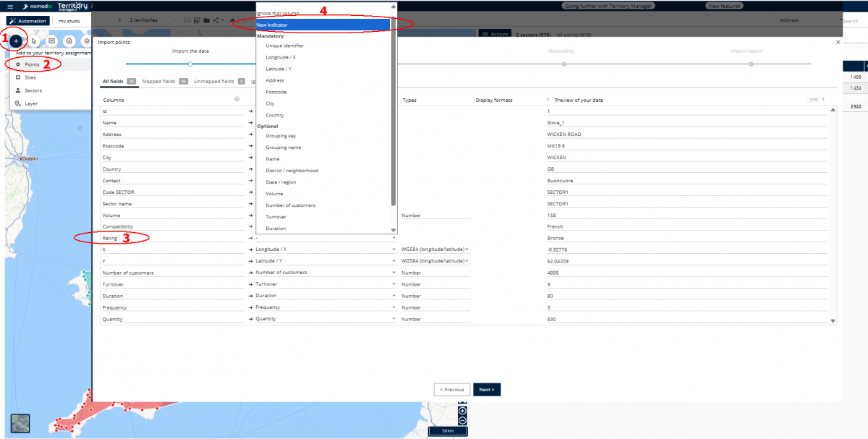Click the Previous button
This screenshot has height=439, width=868.
[x=452, y=389]
